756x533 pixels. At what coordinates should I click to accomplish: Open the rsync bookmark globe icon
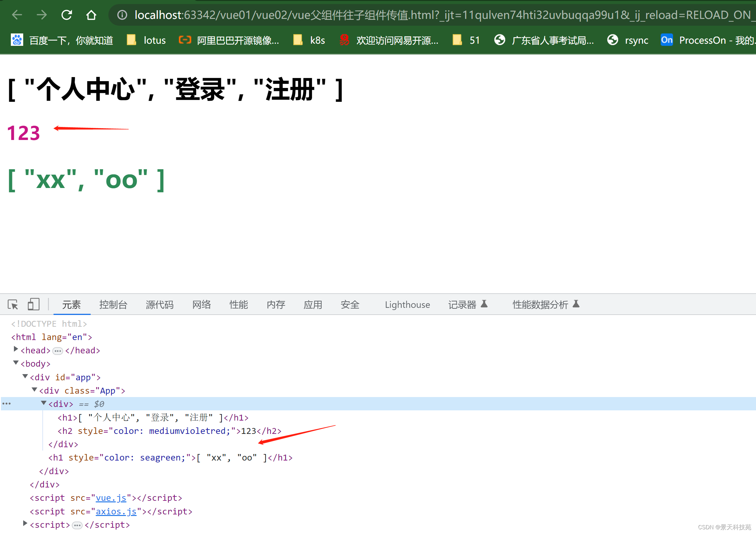tap(612, 40)
